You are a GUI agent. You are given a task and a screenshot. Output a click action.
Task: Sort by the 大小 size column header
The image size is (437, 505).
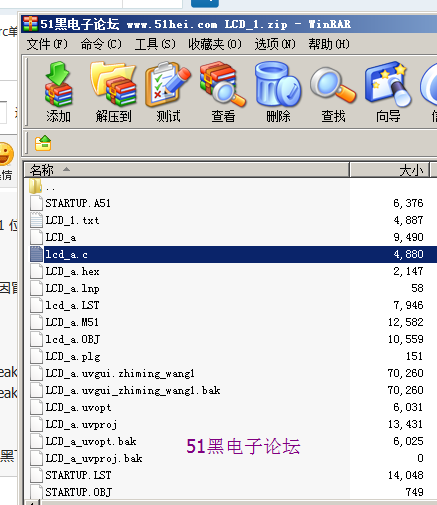click(390, 170)
